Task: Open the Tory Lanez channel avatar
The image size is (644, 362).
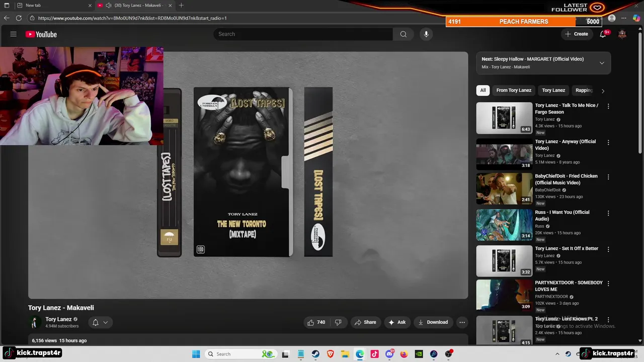Action: point(34,322)
